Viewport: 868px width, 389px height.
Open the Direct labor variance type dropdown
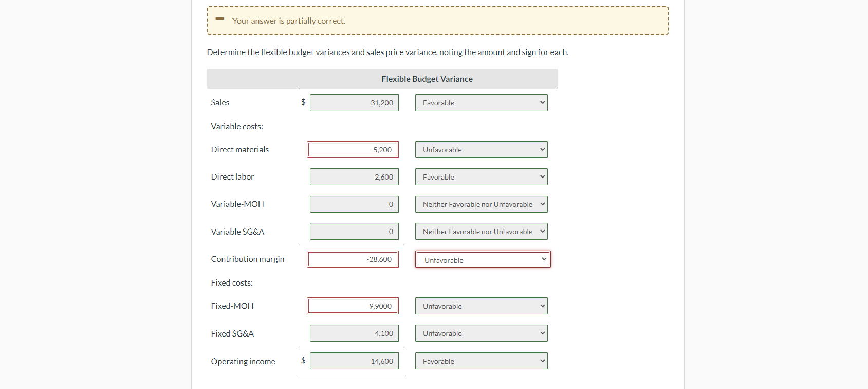pyautogui.click(x=481, y=177)
